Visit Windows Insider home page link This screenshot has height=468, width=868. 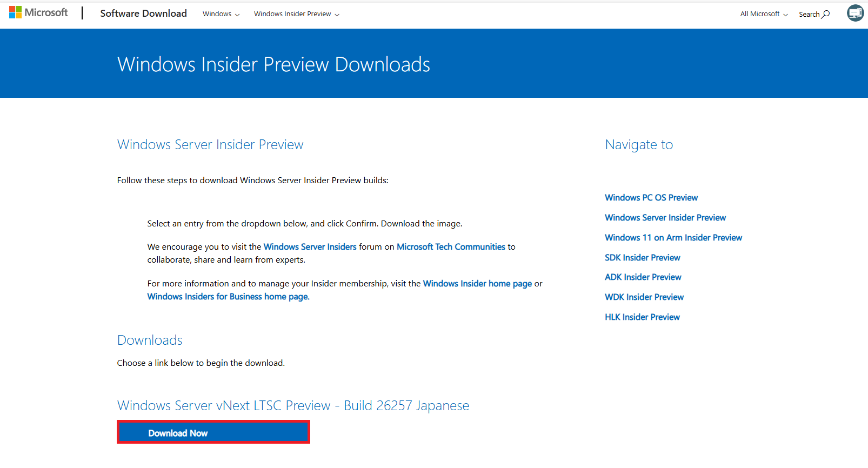477,283
